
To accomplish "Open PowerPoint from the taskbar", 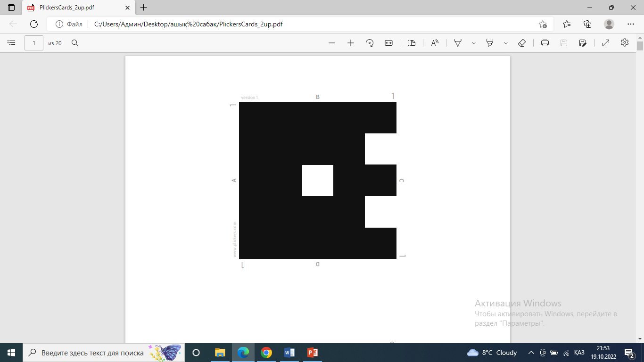I will pos(313,353).
